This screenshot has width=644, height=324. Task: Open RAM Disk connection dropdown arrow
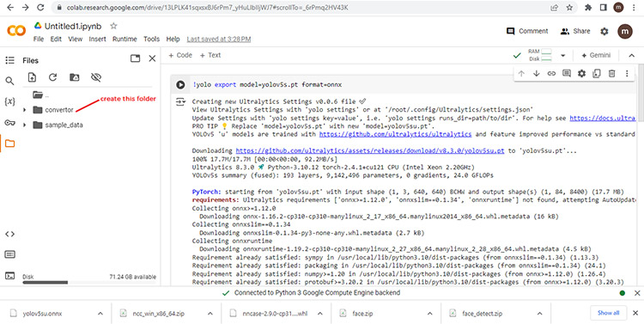pos(562,56)
